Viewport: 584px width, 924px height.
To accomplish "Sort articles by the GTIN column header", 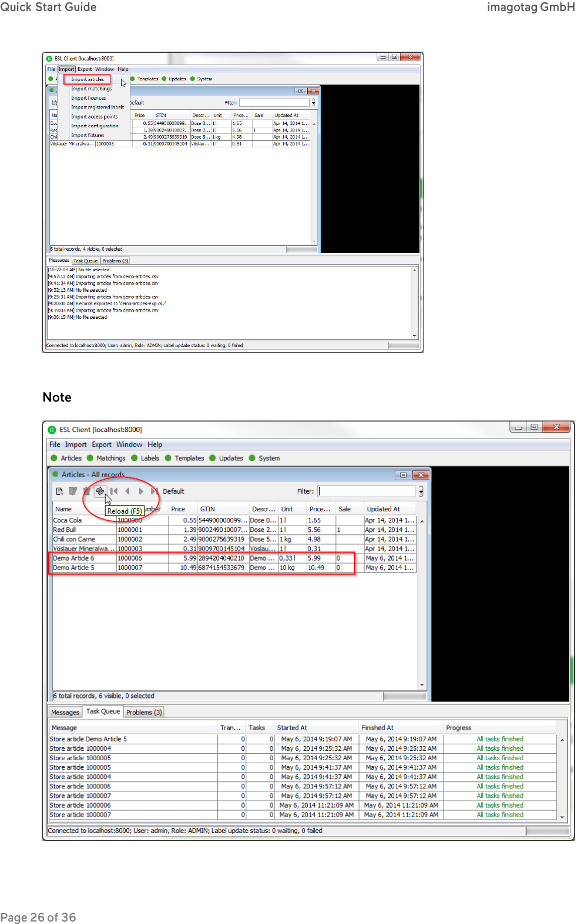I will click(223, 509).
